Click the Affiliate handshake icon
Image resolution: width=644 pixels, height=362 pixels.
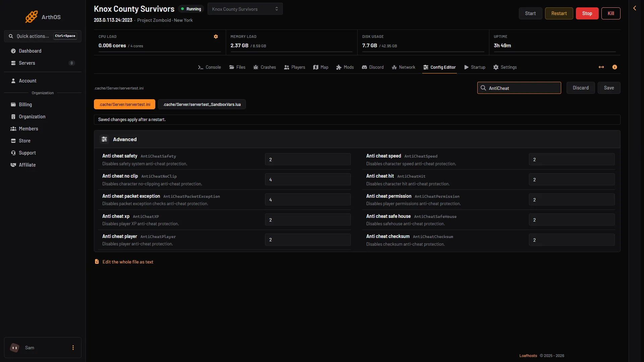tap(13, 165)
